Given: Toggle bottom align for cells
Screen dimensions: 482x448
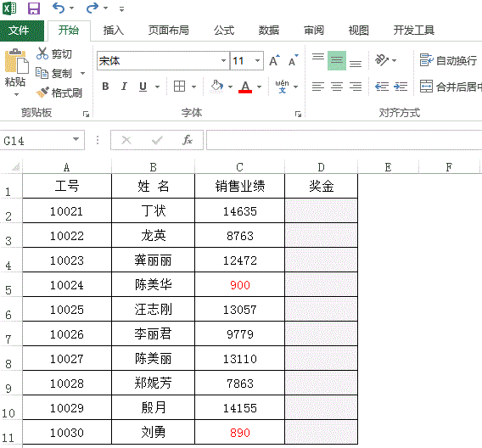Looking at the screenshot, I should point(356,64).
